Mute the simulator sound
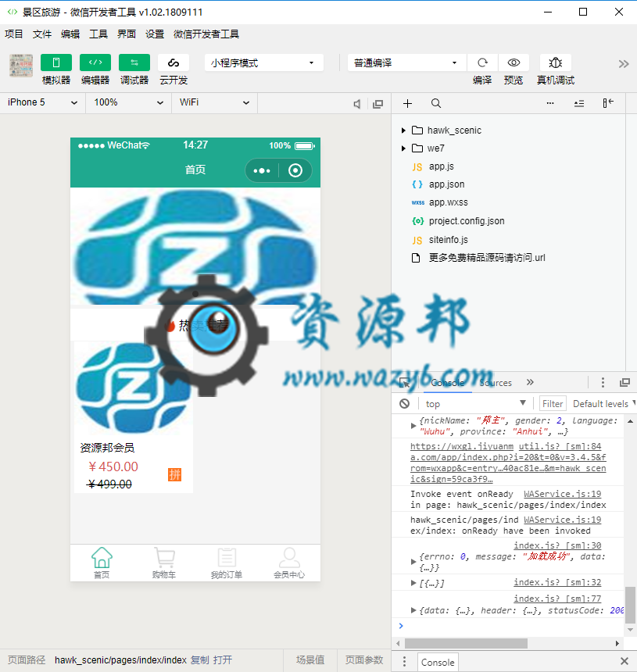 (356, 104)
